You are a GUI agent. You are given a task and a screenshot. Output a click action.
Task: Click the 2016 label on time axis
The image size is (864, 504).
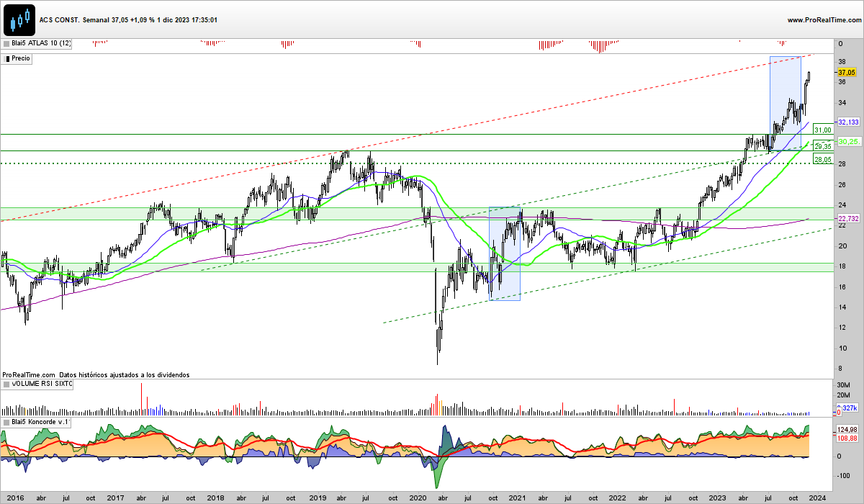point(14,498)
